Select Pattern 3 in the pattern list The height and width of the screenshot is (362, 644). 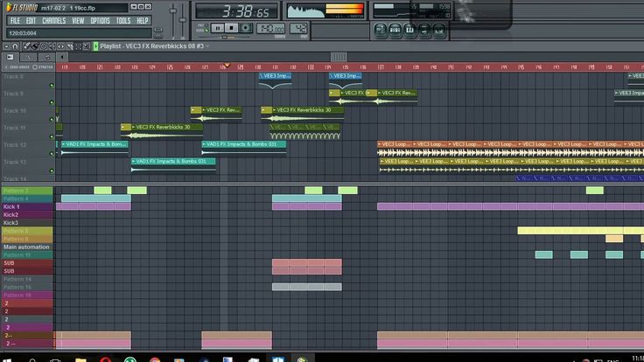click(27, 191)
